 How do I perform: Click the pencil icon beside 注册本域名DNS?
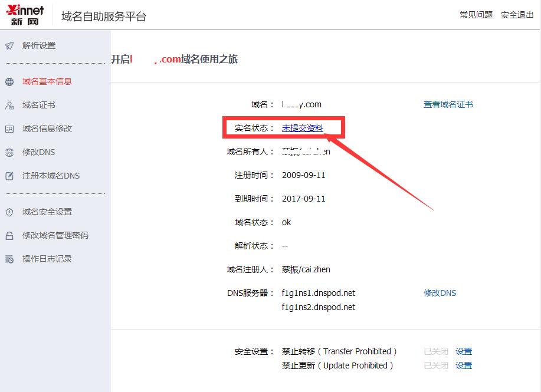9,176
